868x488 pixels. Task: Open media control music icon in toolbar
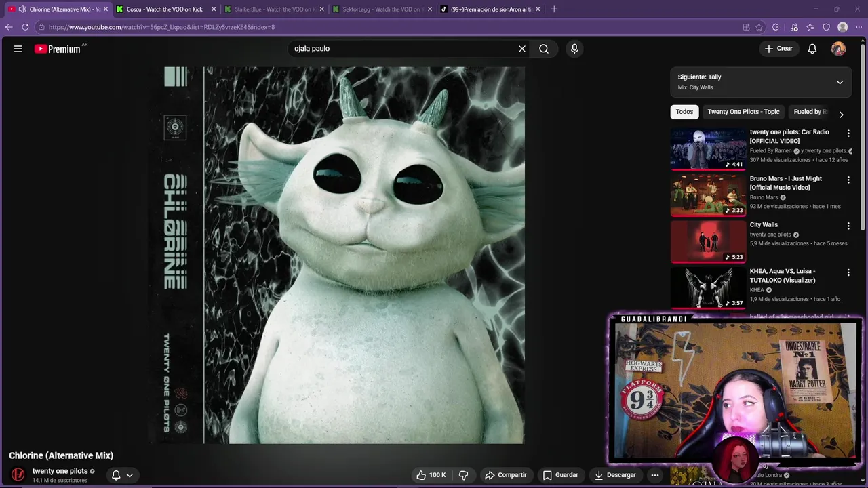794,27
